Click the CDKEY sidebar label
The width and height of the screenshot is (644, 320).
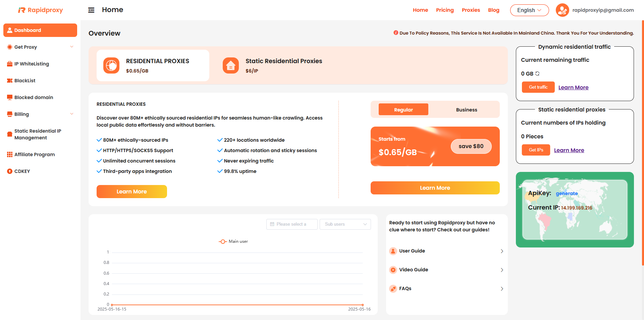22,171
